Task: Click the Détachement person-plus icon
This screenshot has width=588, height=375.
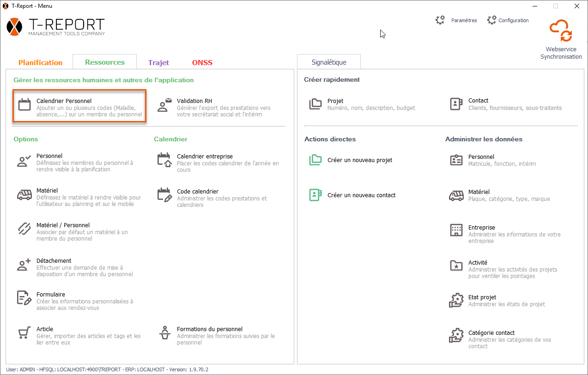Action: (24, 265)
